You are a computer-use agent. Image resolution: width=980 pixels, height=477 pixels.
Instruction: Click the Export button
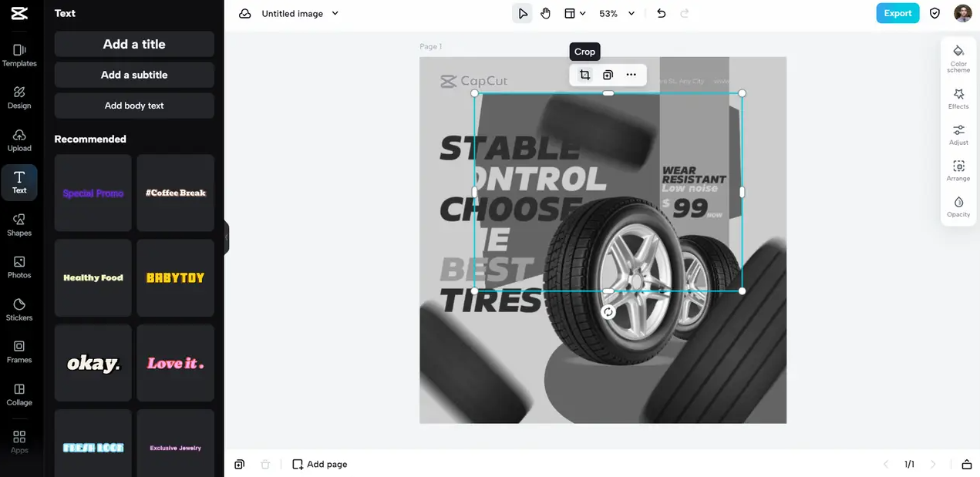click(x=897, y=13)
